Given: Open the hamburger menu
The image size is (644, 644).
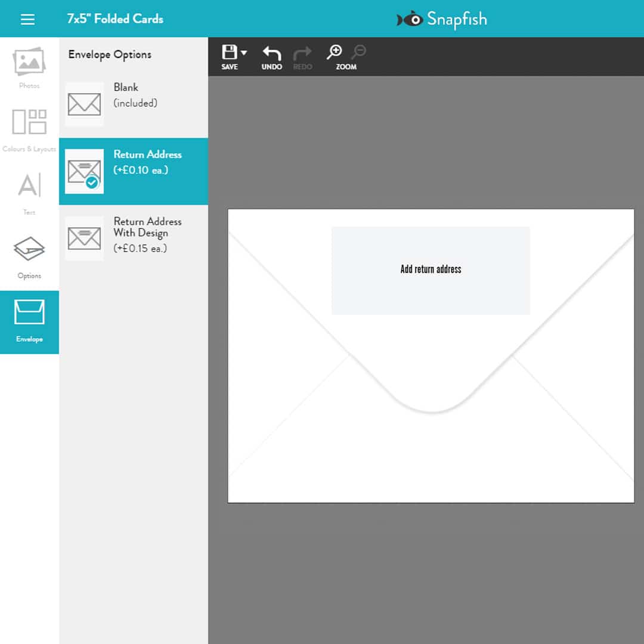Looking at the screenshot, I should pyautogui.click(x=27, y=18).
